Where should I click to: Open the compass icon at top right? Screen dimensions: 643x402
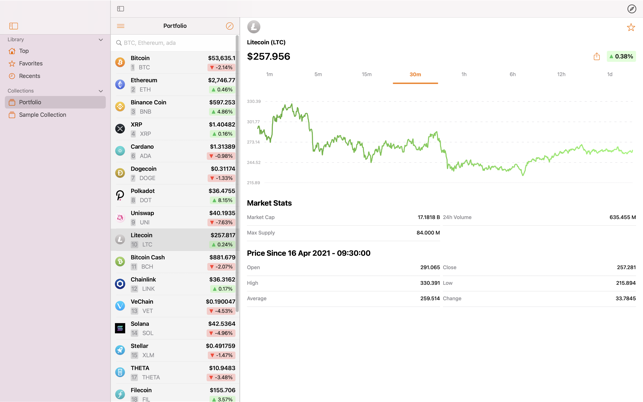pos(632,9)
